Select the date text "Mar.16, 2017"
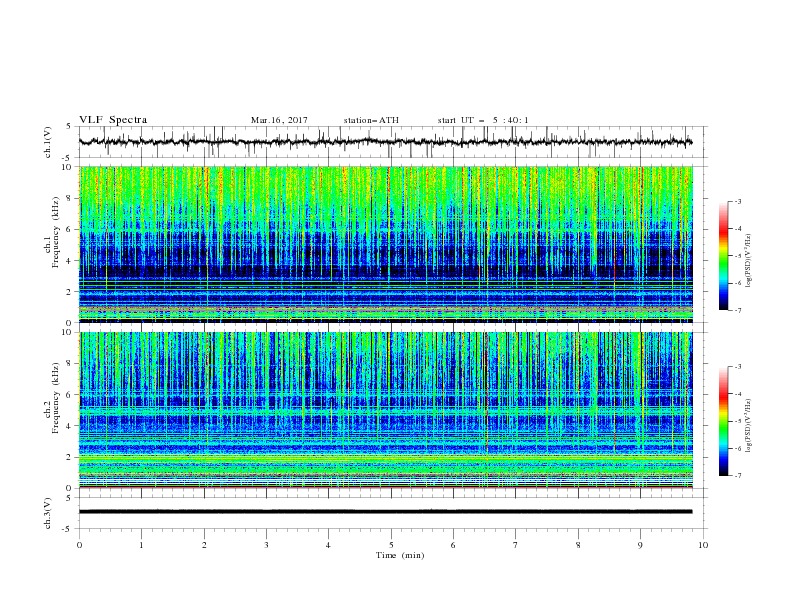 pos(279,120)
